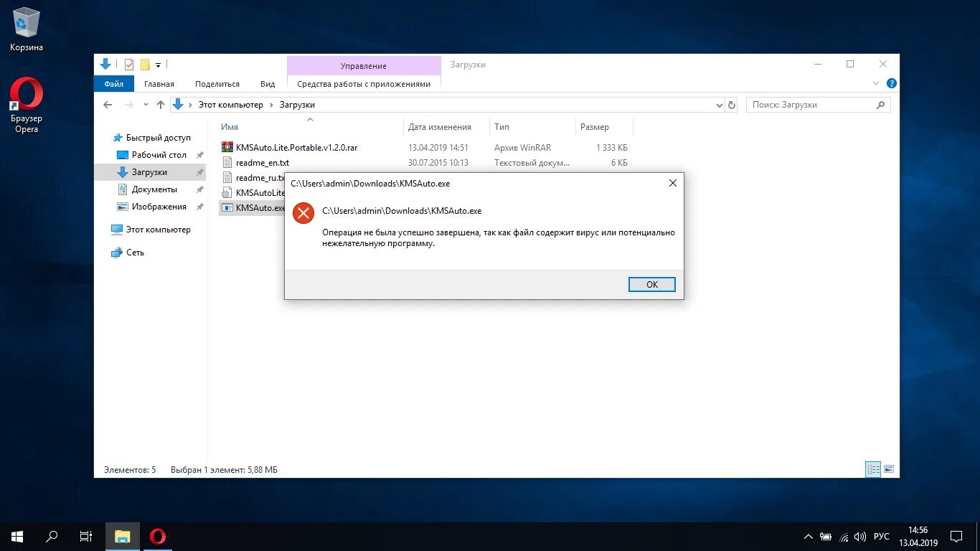Open the Action Center notifications icon

point(956,536)
